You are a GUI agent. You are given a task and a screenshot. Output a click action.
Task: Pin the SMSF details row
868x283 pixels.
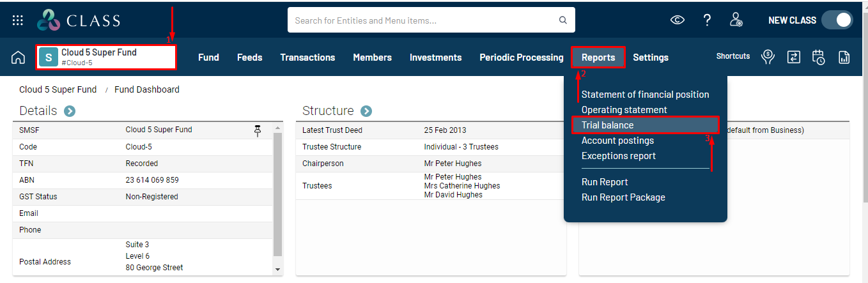point(258,130)
